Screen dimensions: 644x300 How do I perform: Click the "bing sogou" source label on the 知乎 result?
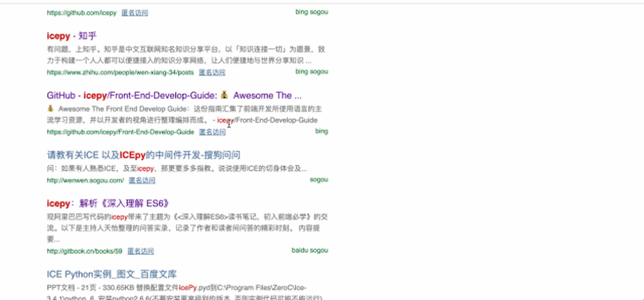pyautogui.click(x=311, y=71)
